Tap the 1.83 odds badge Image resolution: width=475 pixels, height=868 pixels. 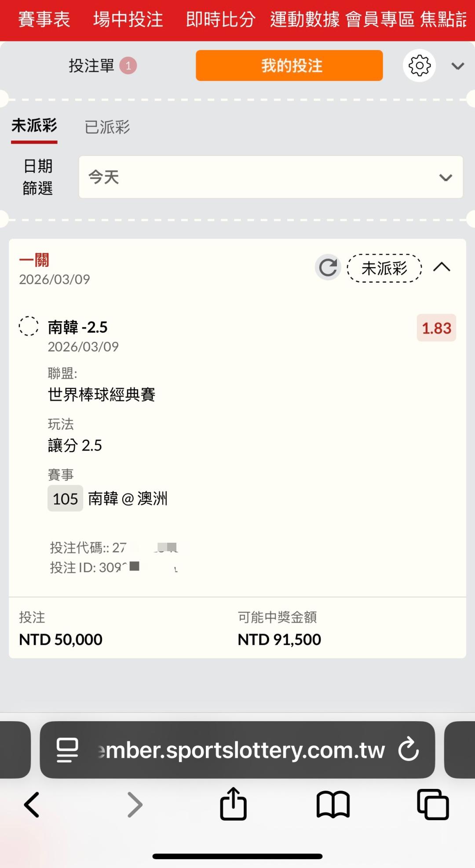[436, 328]
